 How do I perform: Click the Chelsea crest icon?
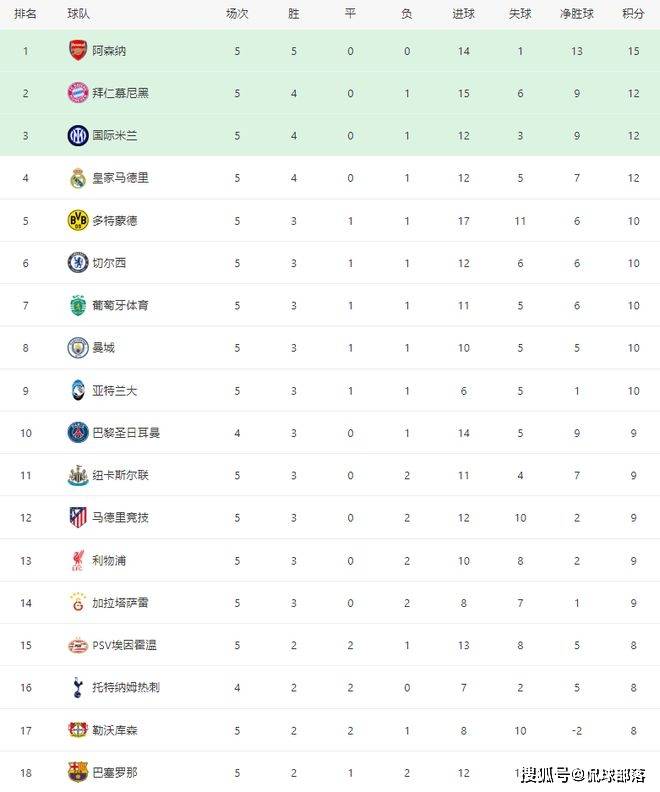tap(78, 263)
